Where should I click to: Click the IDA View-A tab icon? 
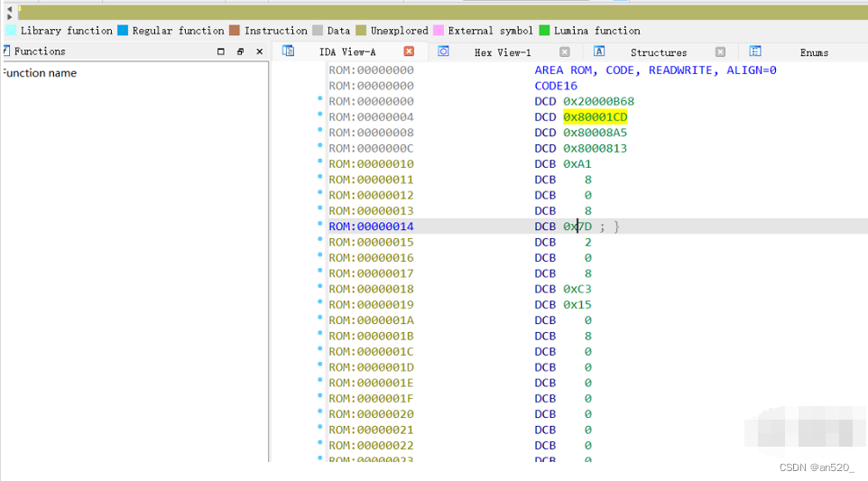(x=288, y=51)
